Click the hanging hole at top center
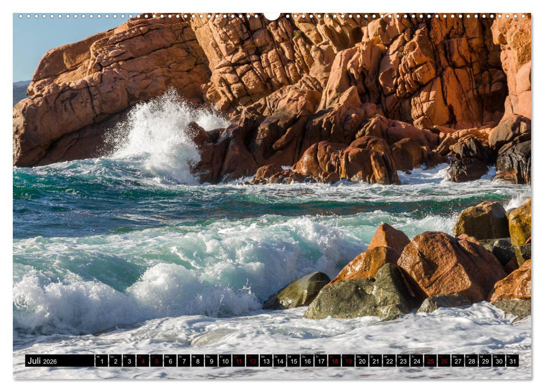The image size is (544, 392). tap(272, 16)
